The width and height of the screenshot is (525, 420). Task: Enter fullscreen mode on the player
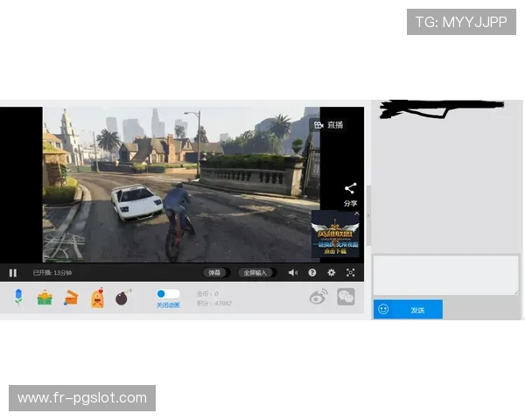pos(351,273)
